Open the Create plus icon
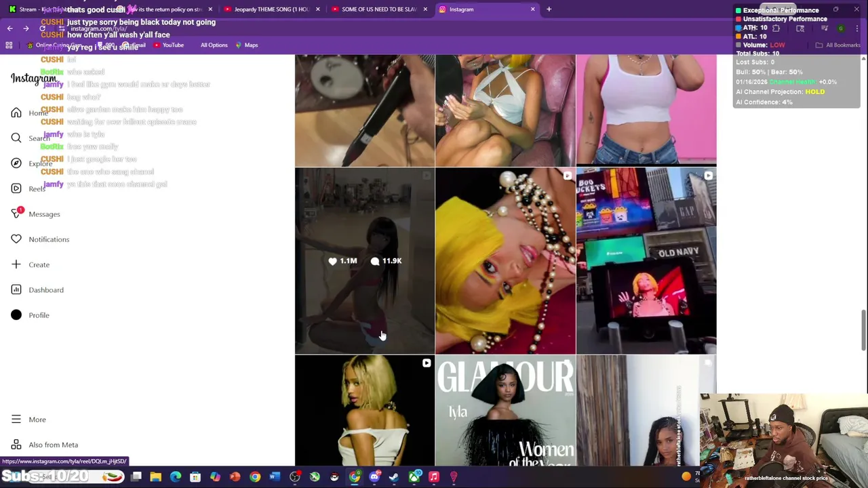 point(16,264)
